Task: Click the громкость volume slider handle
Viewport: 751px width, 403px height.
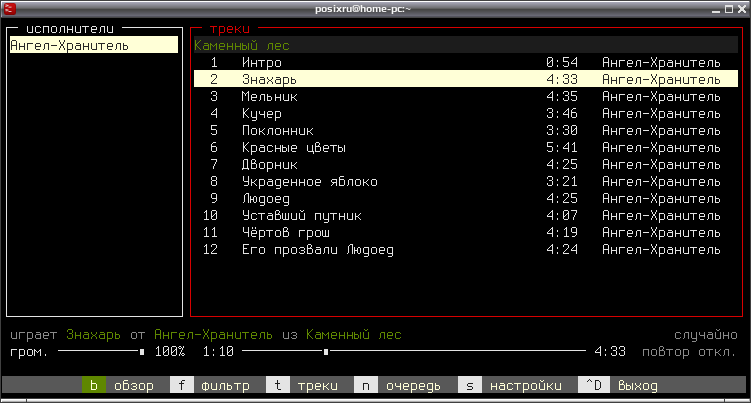Action: click(142, 352)
